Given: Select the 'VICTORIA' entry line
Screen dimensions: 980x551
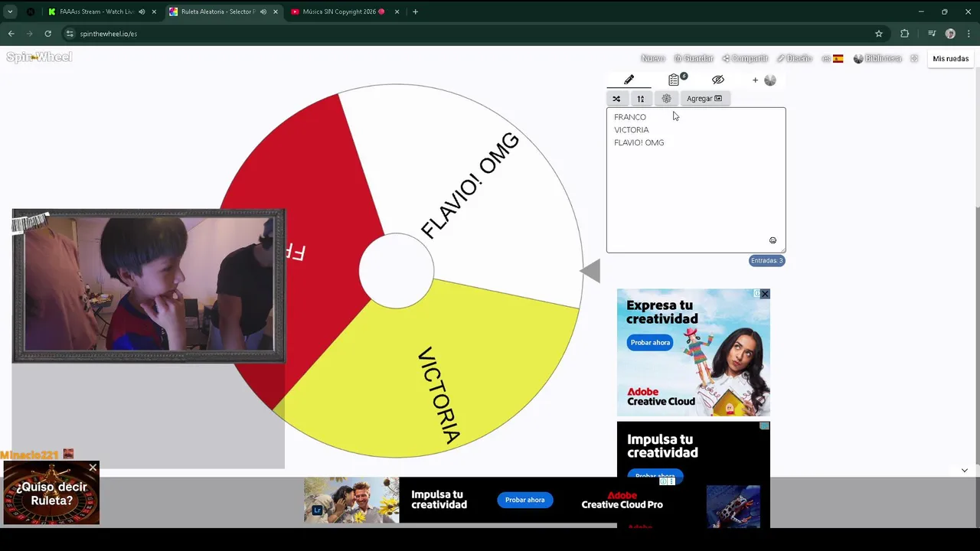Looking at the screenshot, I should (x=632, y=130).
